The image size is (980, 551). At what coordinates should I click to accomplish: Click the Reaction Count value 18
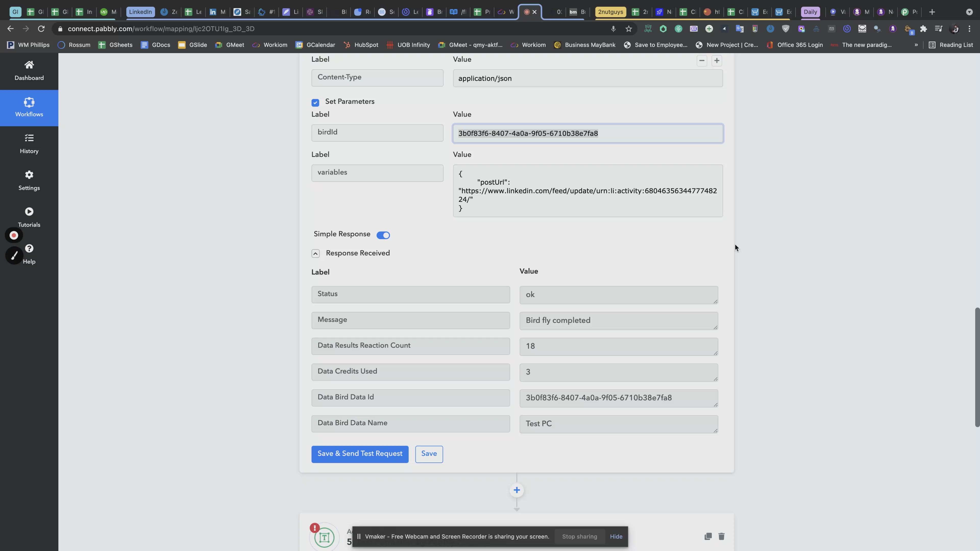619,346
